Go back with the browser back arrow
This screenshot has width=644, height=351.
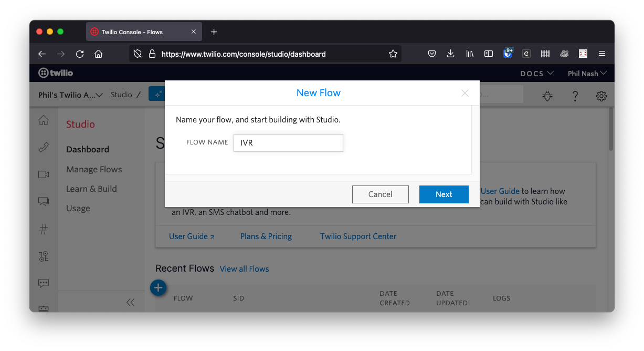coord(42,54)
